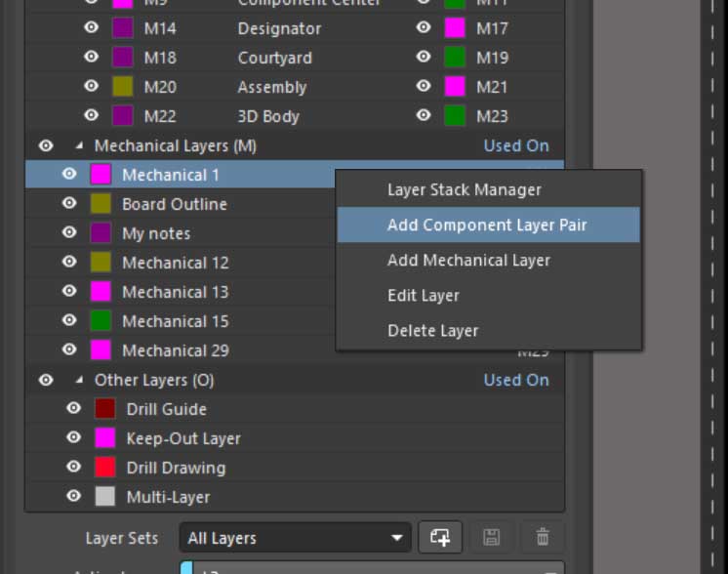
Task: Hide the Drill Guide layer
Action: [73, 409]
